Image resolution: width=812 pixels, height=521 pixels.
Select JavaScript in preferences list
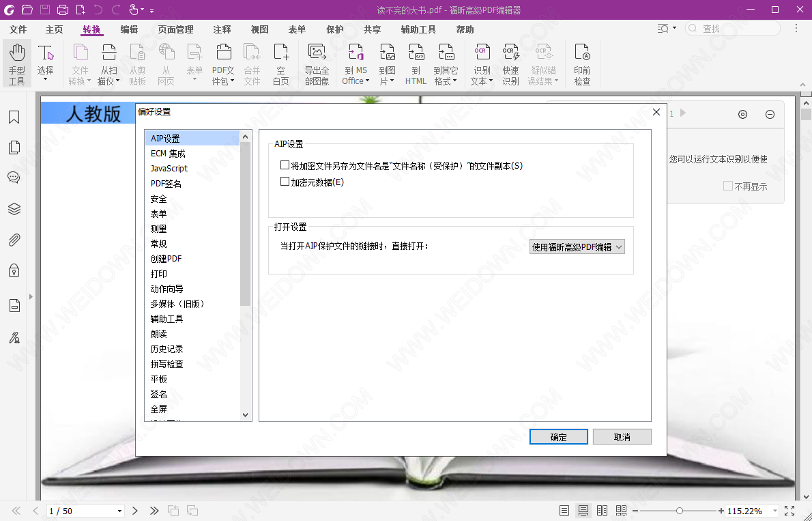pos(192,169)
